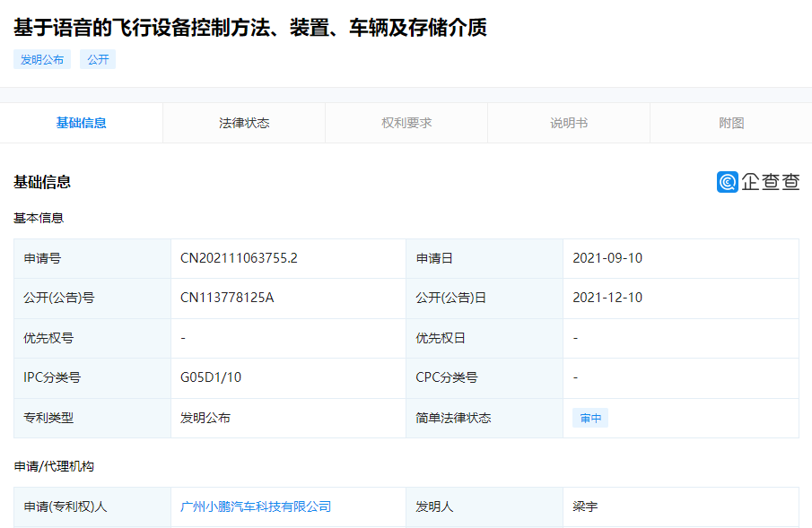The height and width of the screenshot is (528, 812).
Task: Click the 公开 badge below the title
Action: [97, 59]
